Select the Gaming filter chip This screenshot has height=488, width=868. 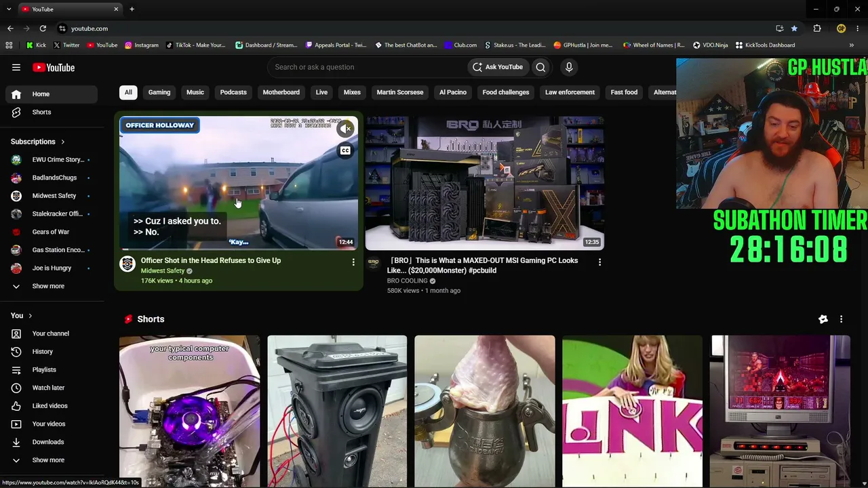159,92
